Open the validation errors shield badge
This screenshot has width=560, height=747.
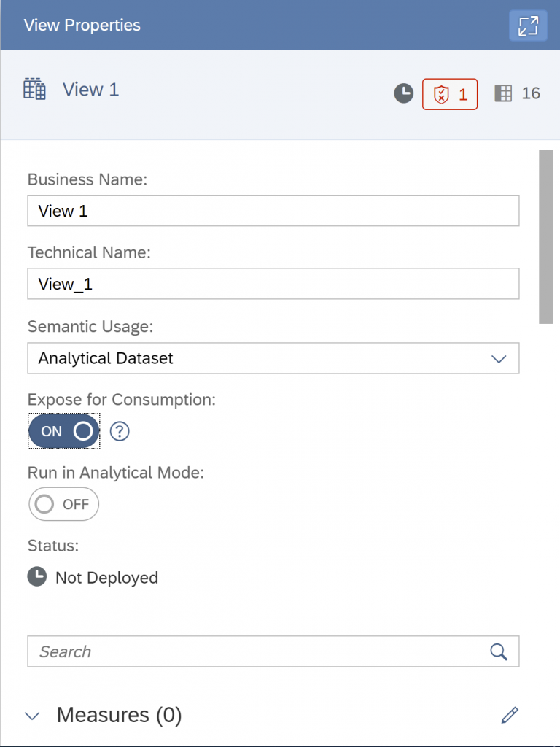(449, 94)
